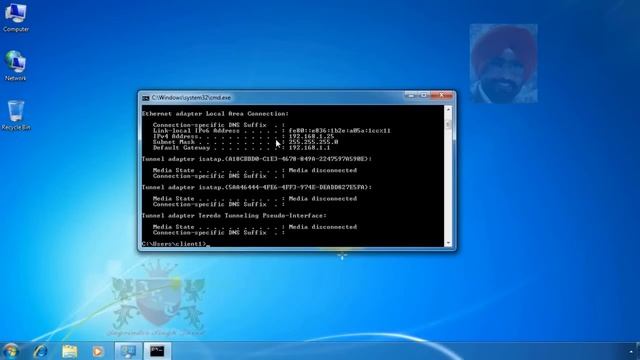Click the cmd vertical scrollbar thumb
This screenshot has height=360, width=640.
pos(448,124)
